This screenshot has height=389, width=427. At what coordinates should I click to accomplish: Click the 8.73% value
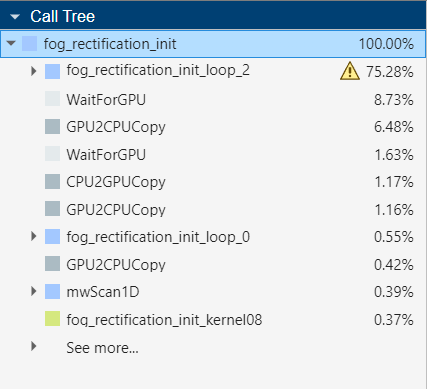394,99
